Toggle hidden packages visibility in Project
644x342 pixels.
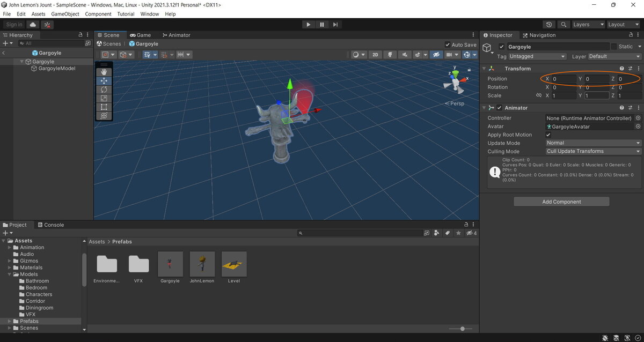tap(471, 233)
